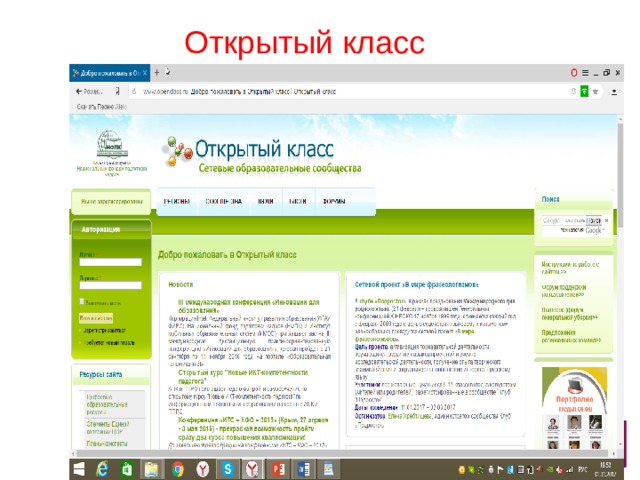The height and width of the screenshot is (480, 640).
Task: Switch to PowerPoint in the taskbar
Action: pyautogui.click(x=278, y=469)
